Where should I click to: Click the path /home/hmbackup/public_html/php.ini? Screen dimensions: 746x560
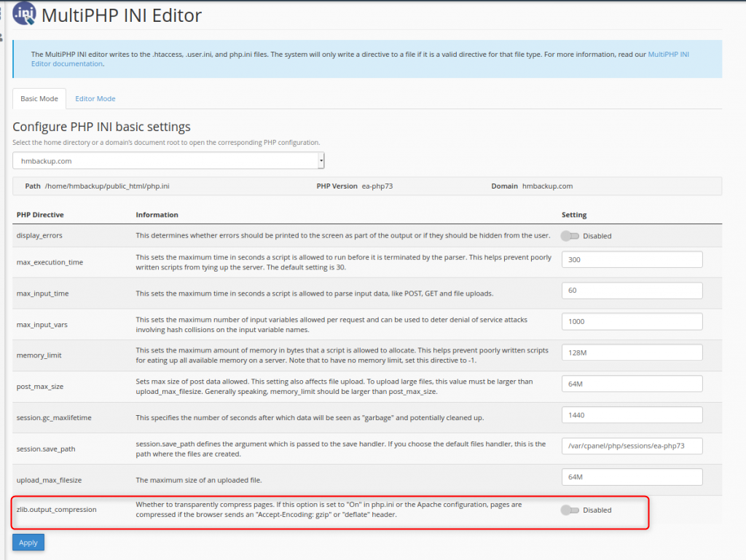coord(107,186)
